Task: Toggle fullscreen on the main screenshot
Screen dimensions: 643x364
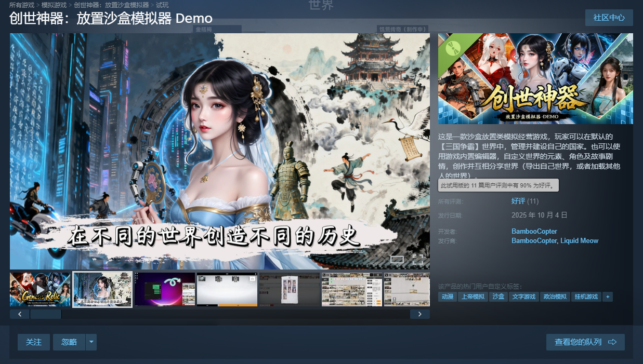Action: coord(418,259)
